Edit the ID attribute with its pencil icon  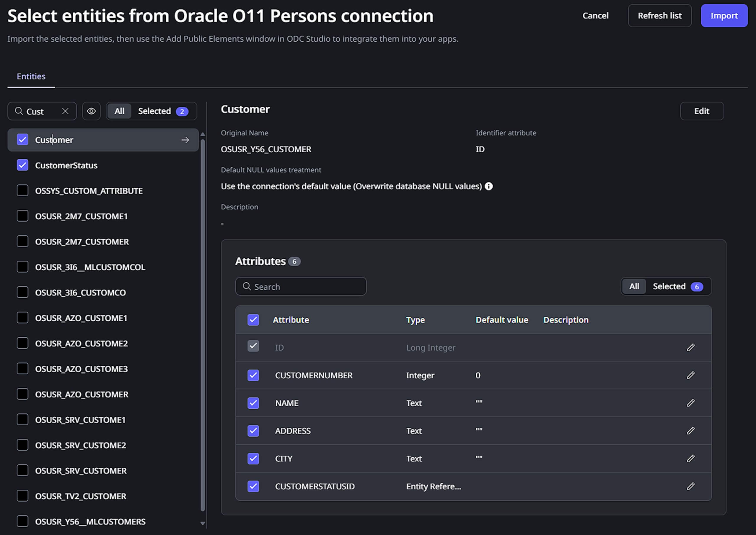(690, 348)
